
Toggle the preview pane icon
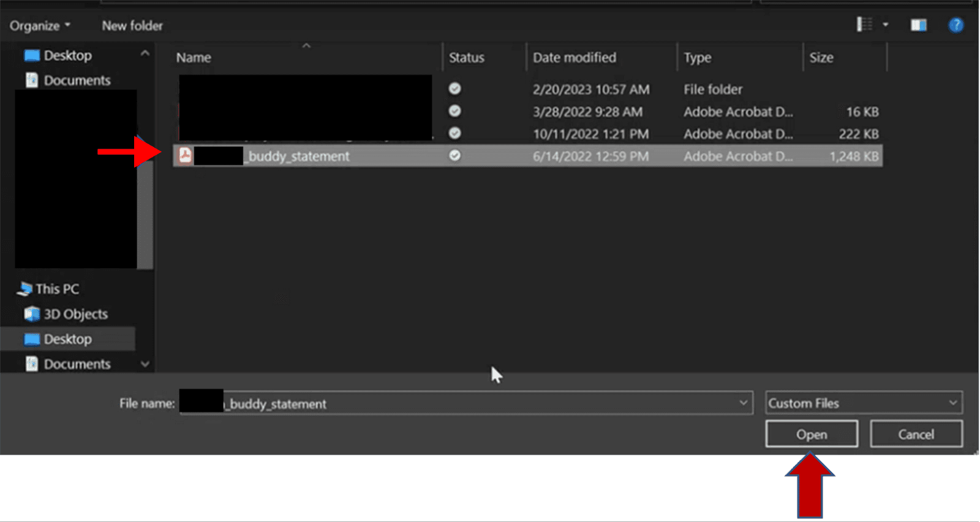pyautogui.click(x=918, y=25)
